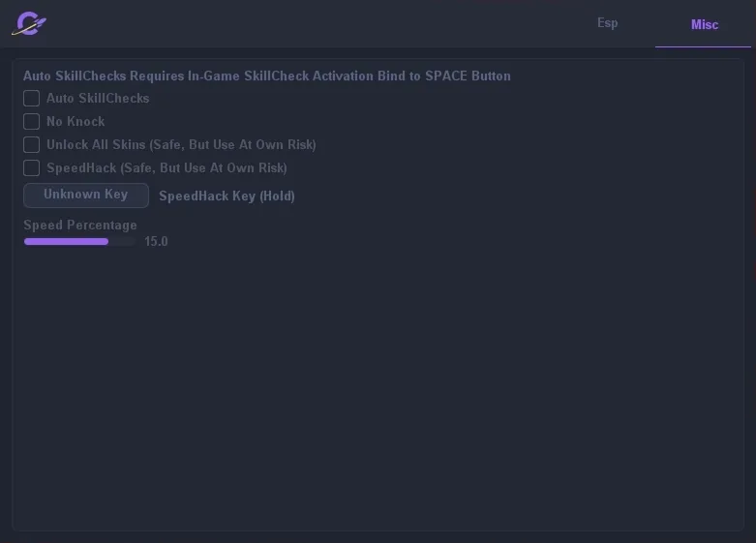Tick the No Knock checkbox
This screenshot has width=756, height=543.
coord(31,122)
